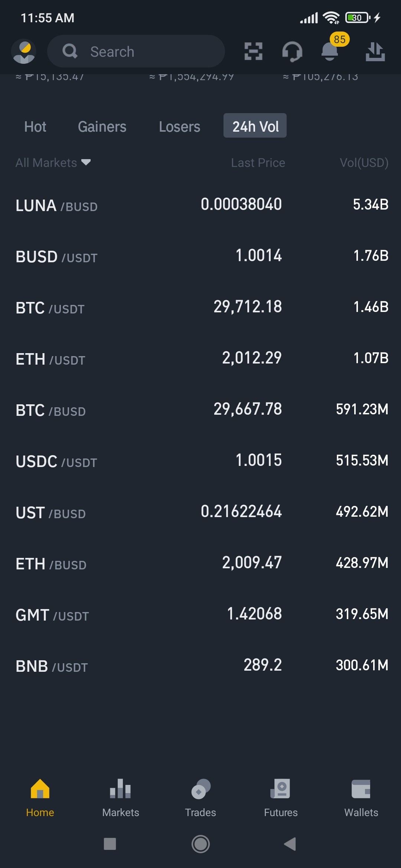The width and height of the screenshot is (401, 868).
Task: Tap the Search input field
Action: tap(136, 51)
